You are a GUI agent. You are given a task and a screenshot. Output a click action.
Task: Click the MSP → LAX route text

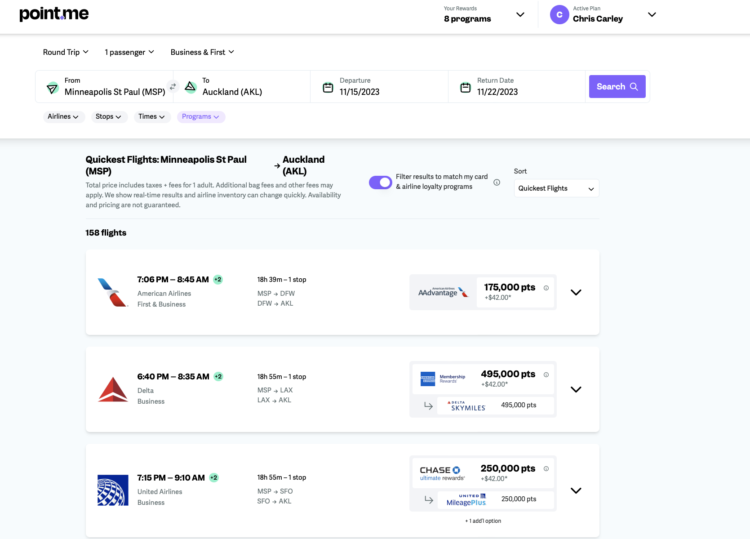[x=275, y=390]
